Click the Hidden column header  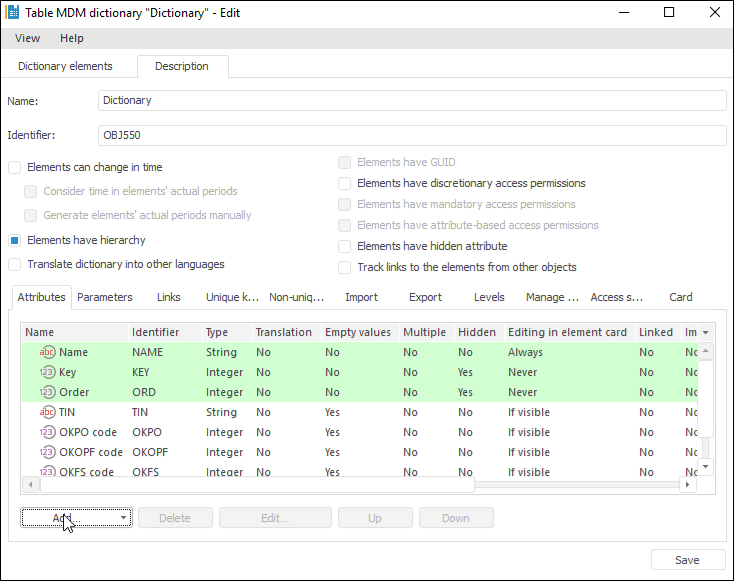(479, 332)
